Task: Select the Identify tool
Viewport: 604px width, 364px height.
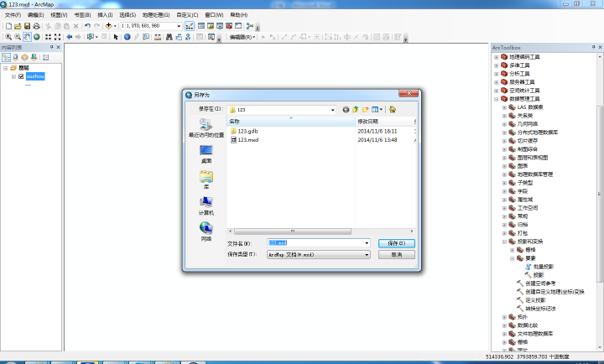Action: pos(128,37)
